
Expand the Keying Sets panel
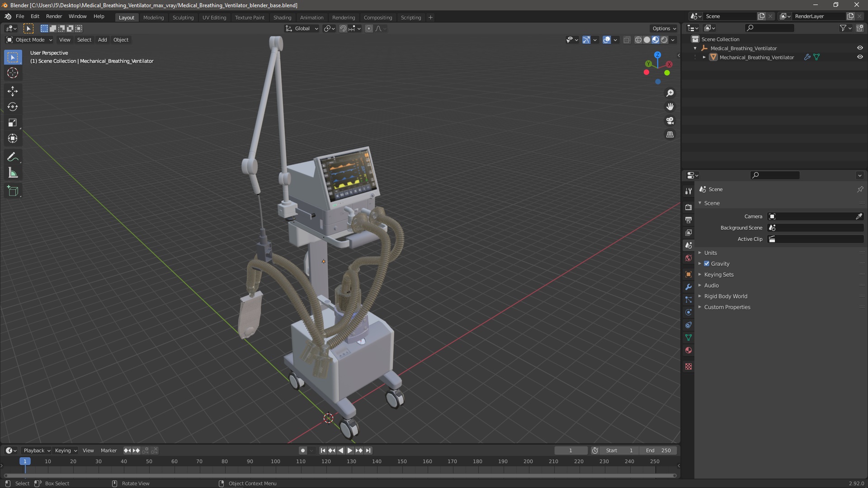tap(718, 274)
